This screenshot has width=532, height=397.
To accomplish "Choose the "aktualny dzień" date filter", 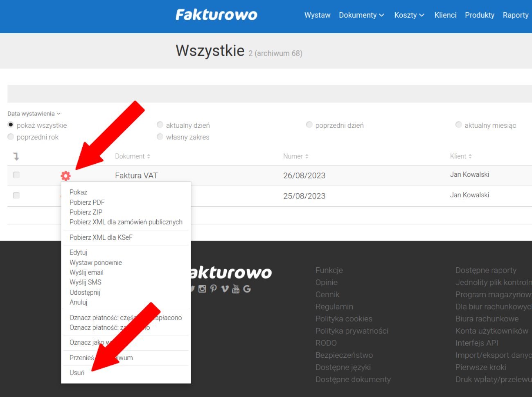I will point(160,125).
